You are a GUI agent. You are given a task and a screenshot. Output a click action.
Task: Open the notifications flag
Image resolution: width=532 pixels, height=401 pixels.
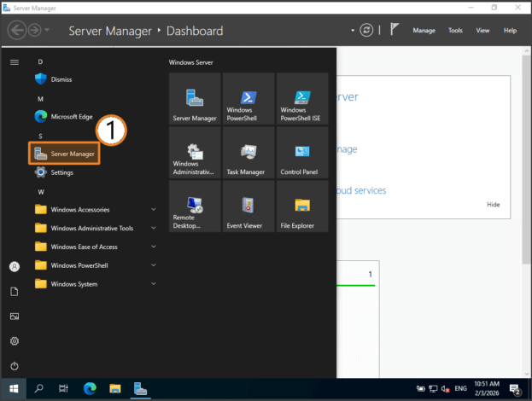coord(394,30)
